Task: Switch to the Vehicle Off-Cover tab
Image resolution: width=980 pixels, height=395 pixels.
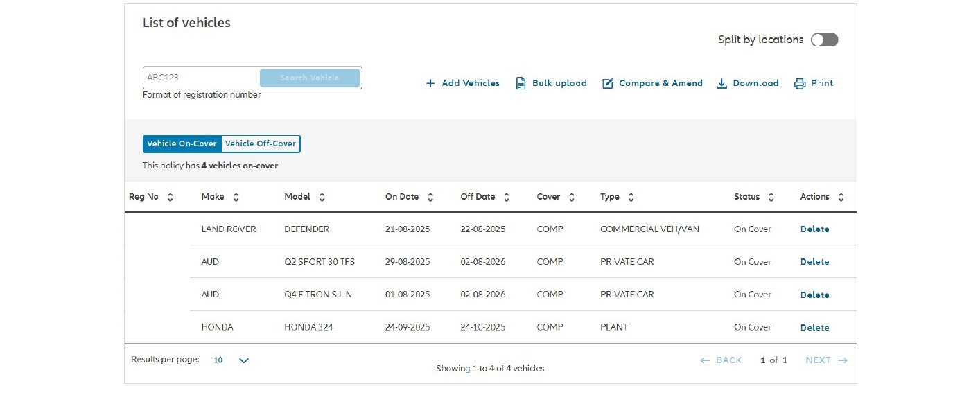Action: pos(261,144)
